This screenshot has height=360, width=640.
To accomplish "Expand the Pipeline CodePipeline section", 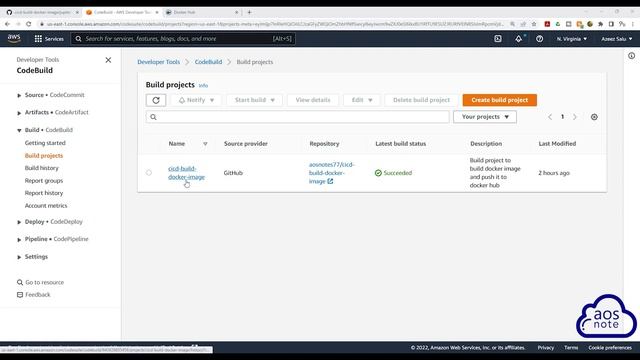I will (x=19, y=240).
